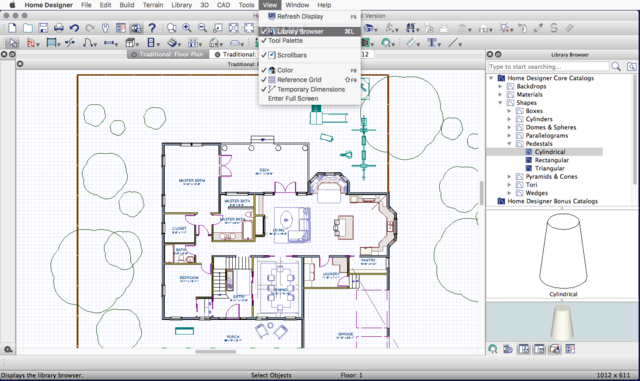Click the vertical scrollbar beside the floor plan

[481, 193]
